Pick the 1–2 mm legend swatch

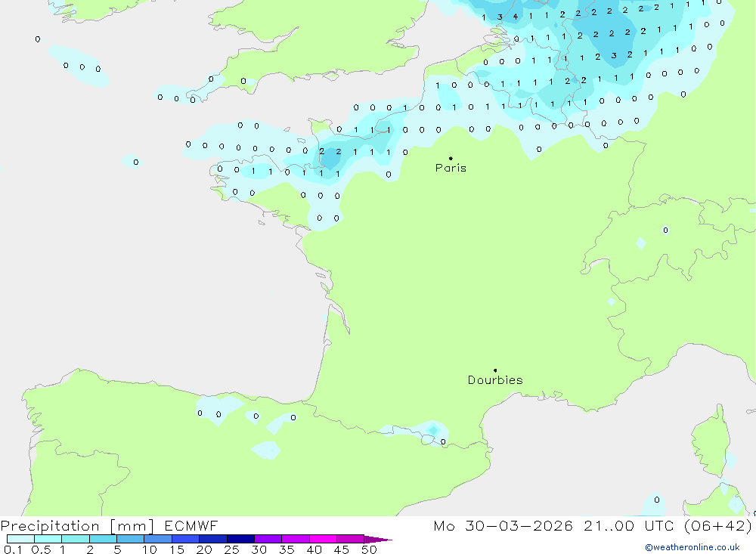(x=76, y=539)
